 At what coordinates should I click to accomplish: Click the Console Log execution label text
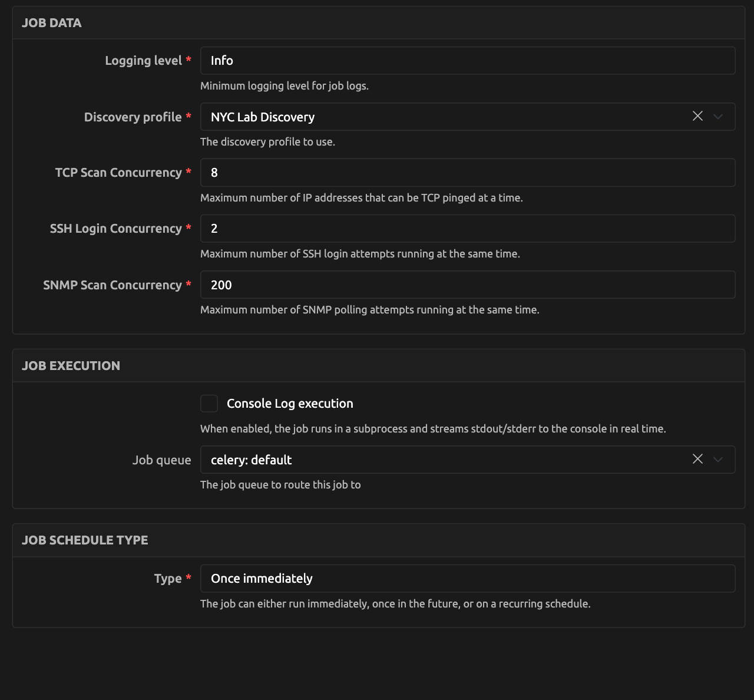pos(290,404)
